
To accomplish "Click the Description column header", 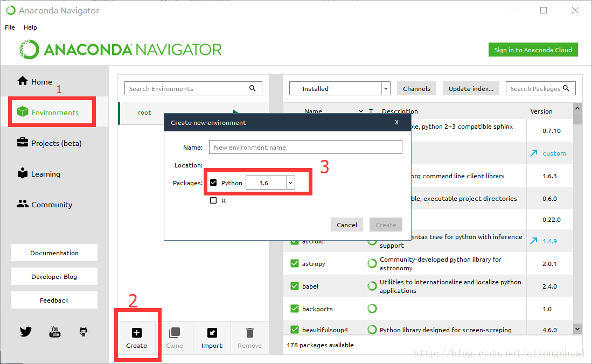I will click(x=400, y=111).
